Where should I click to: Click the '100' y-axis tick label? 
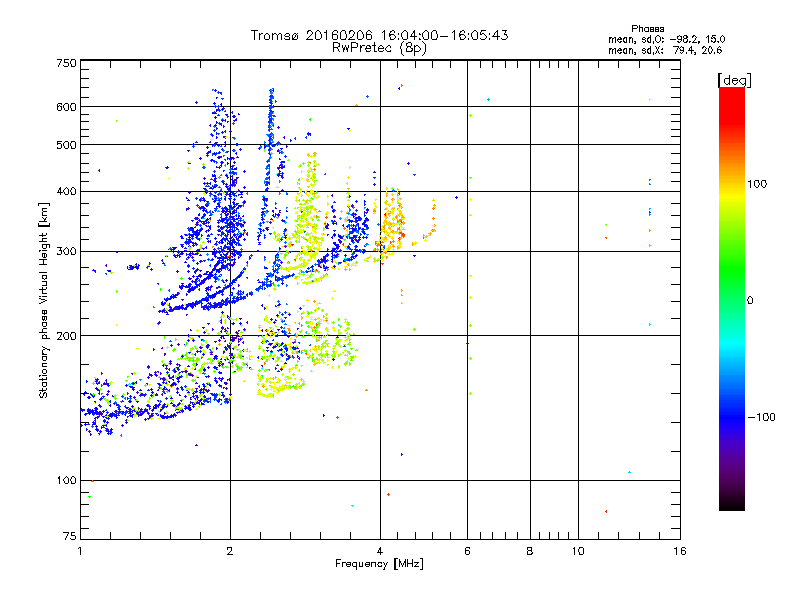(x=66, y=480)
